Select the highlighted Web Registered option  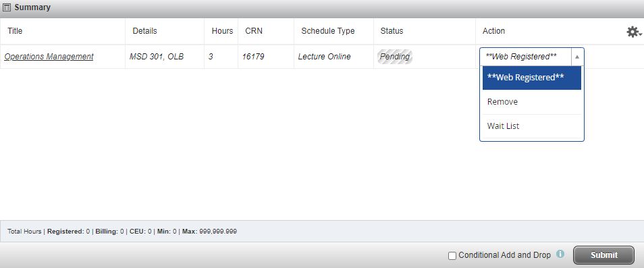click(x=532, y=78)
